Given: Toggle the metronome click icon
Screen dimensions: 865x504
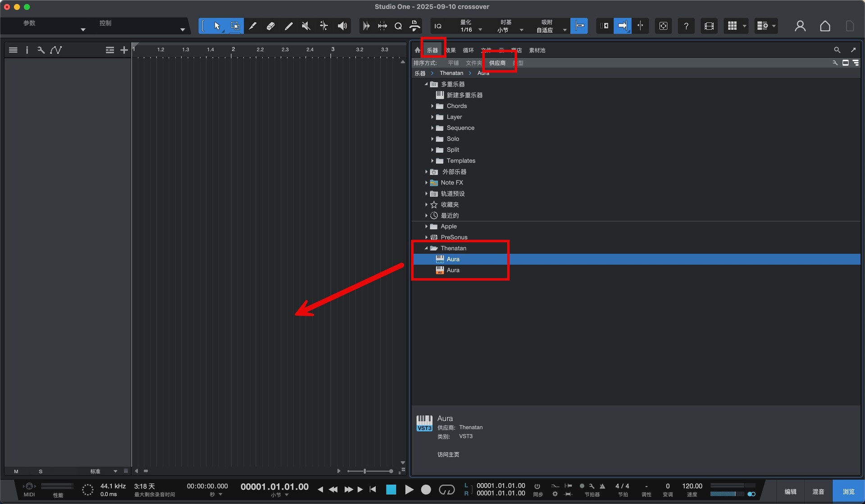Looking at the screenshot, I should pyautogui.click(x=602, y=486).
